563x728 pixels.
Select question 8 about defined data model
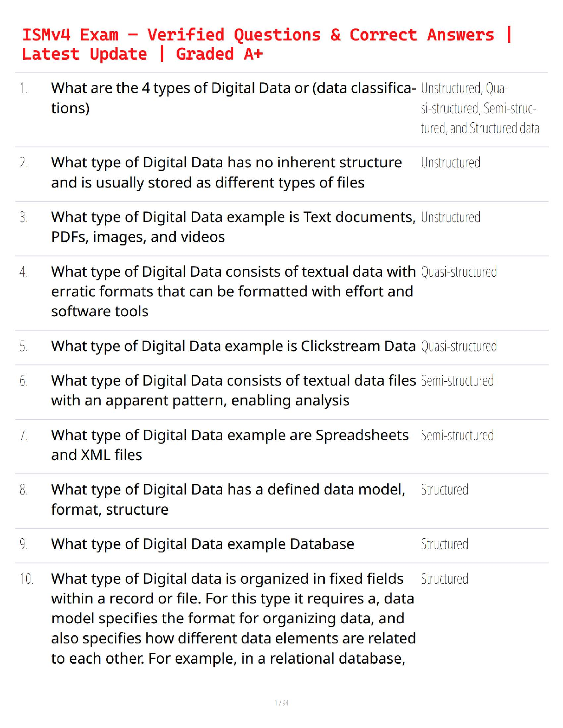228,500
